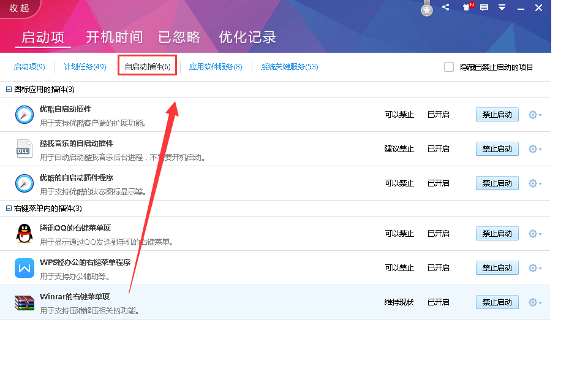Select the 优酷自启动插件 title text
588x368 pixels.
click(x=66, y=109)
